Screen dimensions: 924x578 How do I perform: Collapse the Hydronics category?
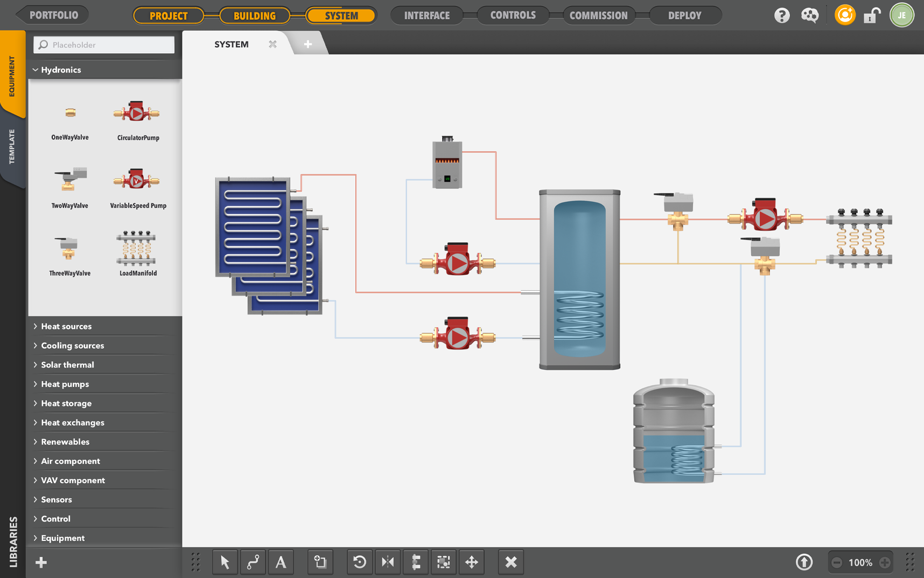coord(60,70)
